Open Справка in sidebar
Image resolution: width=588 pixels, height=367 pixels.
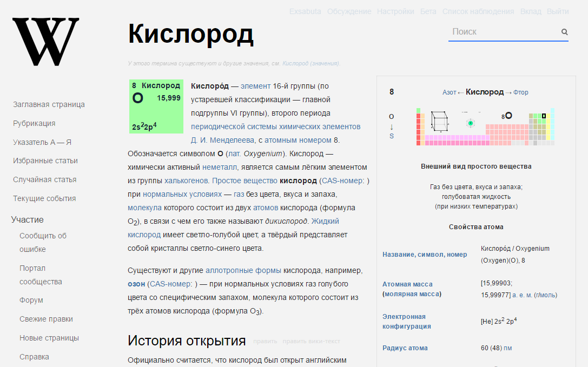(x=34, y=357)
